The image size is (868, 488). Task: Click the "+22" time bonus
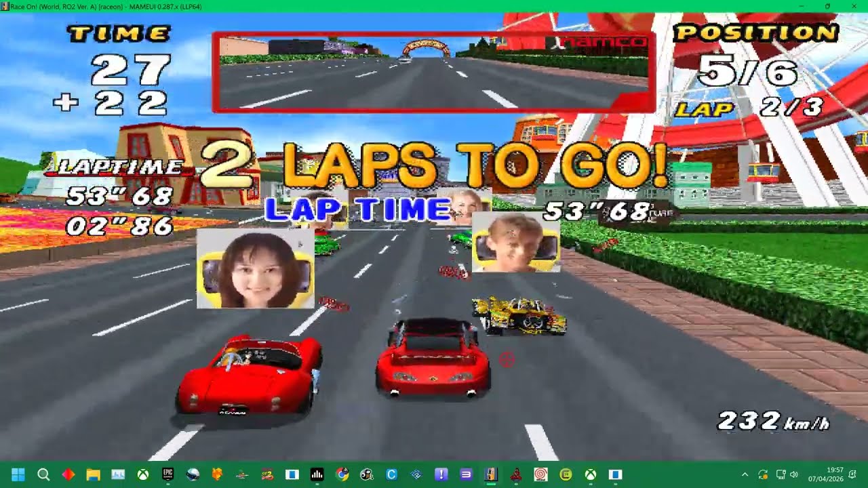(x=111, y=104)
